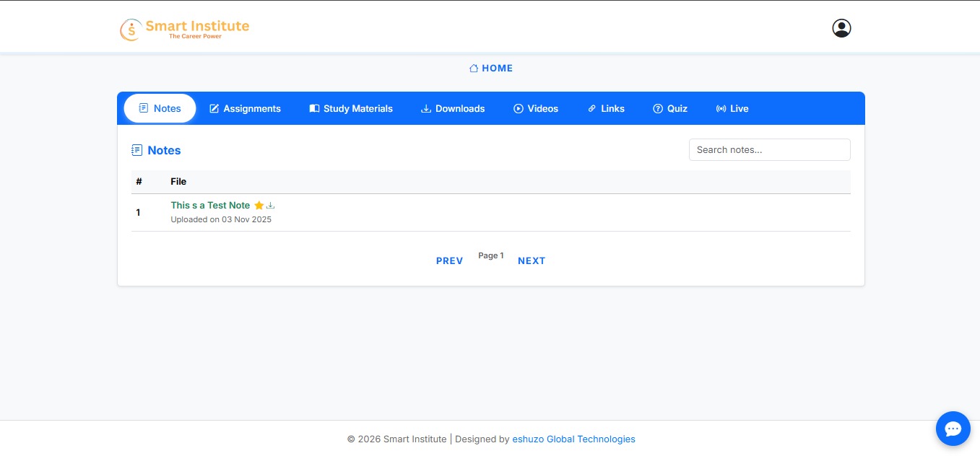This screenshot has height=456, width=980.
Task: Open the Study Materials tab
Action: click(351, 109)
